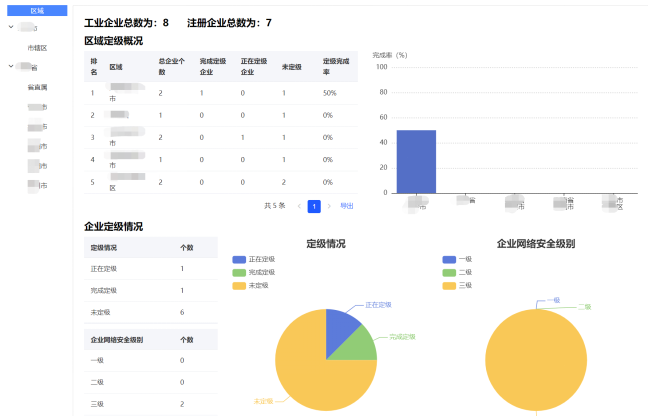Viewport: 649px width, 416px height.
Task: Hide 二级 series in security level legend
Action: pos(457,272)
